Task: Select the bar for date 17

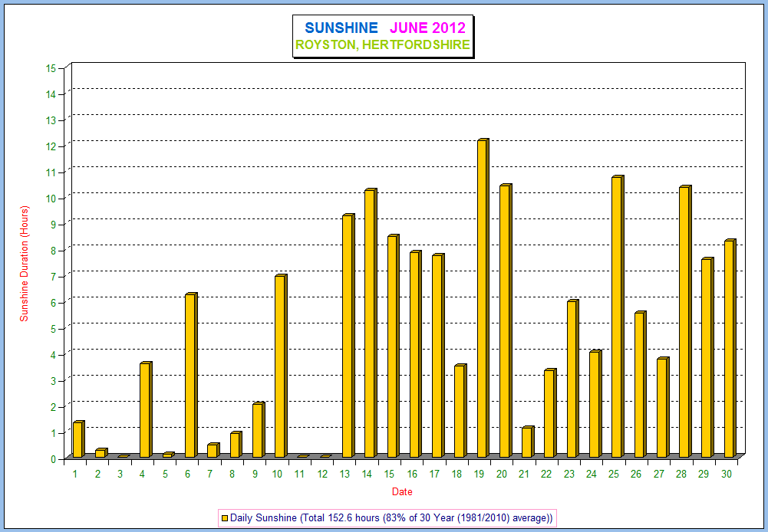Action: pyautogui.click(x=438, y=356)
